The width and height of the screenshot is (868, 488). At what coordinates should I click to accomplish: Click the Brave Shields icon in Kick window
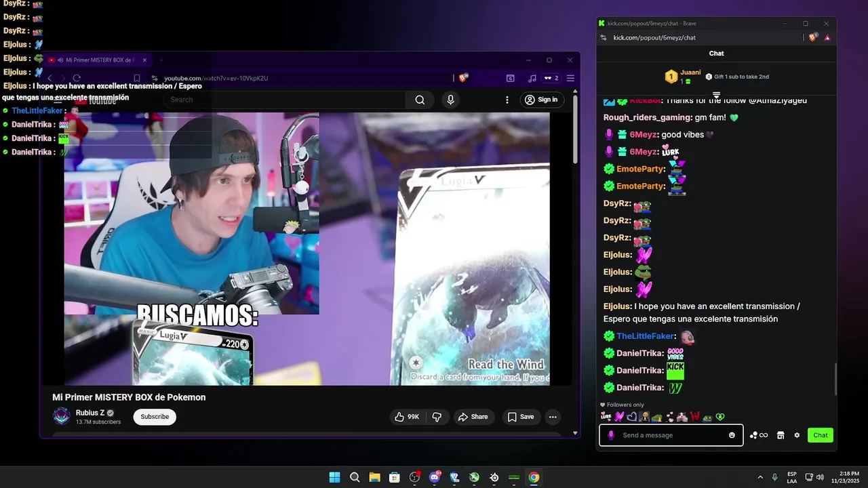[x=813, y=37]
